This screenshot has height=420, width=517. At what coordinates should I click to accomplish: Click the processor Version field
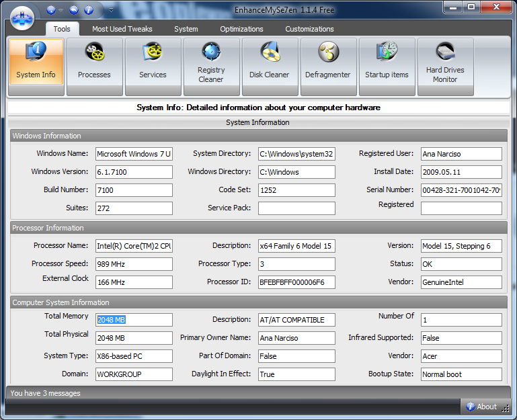click(x=461, y=246)
